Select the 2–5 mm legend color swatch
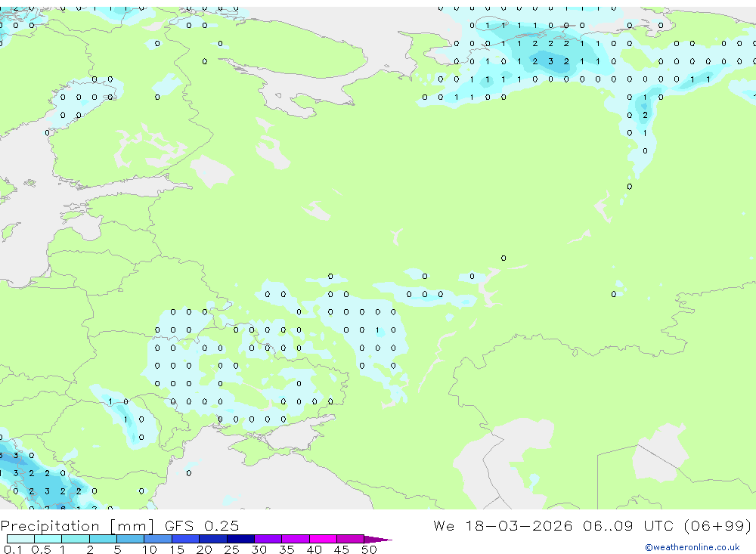Viewport: 756px width, 554px height. 103,539
